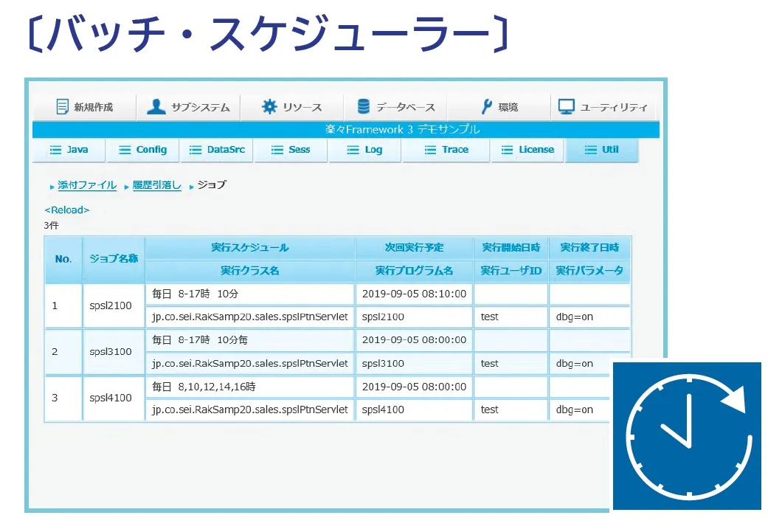
Task: Open the Log tab
Action: (365, 150)
